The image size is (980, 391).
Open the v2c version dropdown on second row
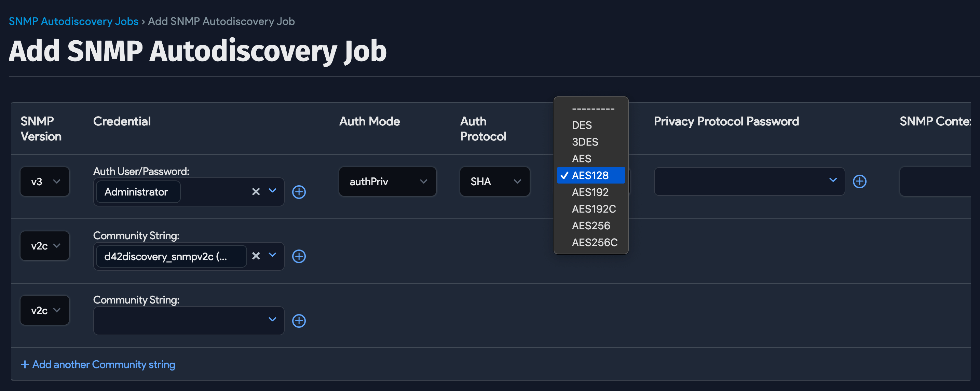coord(44,246)
